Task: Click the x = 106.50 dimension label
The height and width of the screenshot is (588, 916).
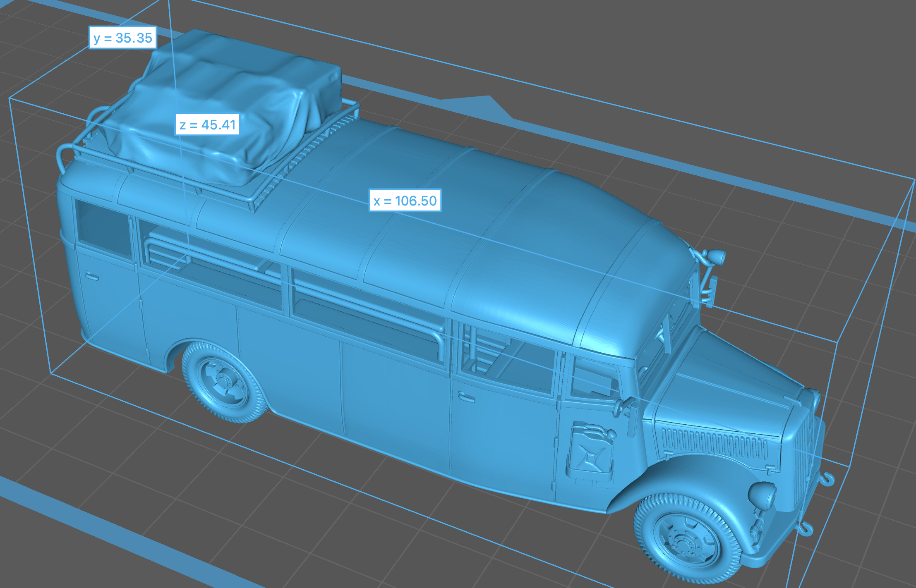Action: [405, 201]
